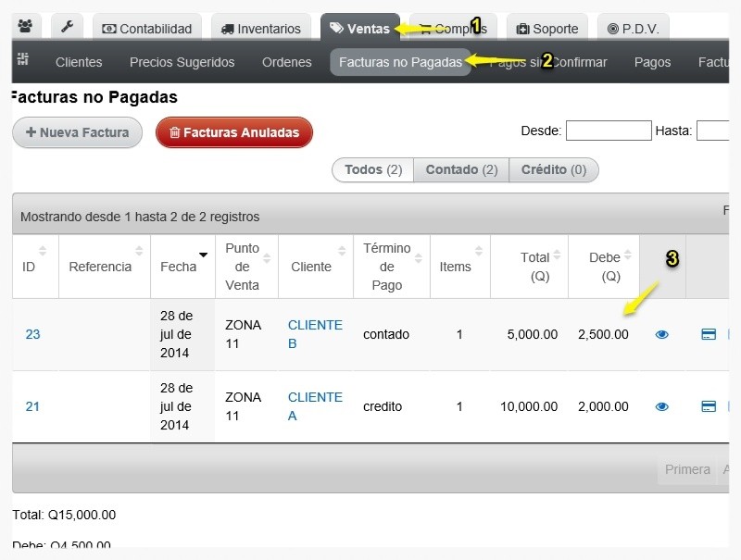The image size is (741, 560).
Task: Click the submenu grid icon beside Clientes
Action: coord(22,59)
